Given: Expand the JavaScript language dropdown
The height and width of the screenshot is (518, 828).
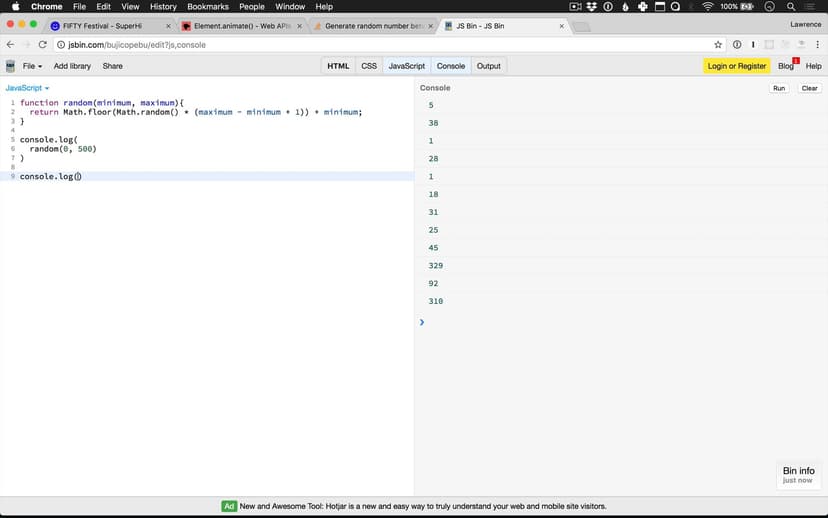Looking at the screenshot, I should (27, 88).
